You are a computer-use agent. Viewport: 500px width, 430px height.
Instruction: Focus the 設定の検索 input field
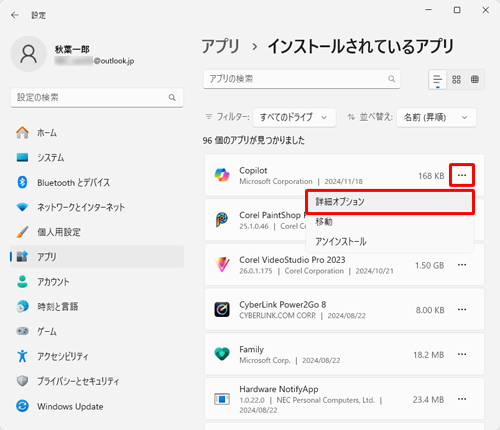(97, 97)
